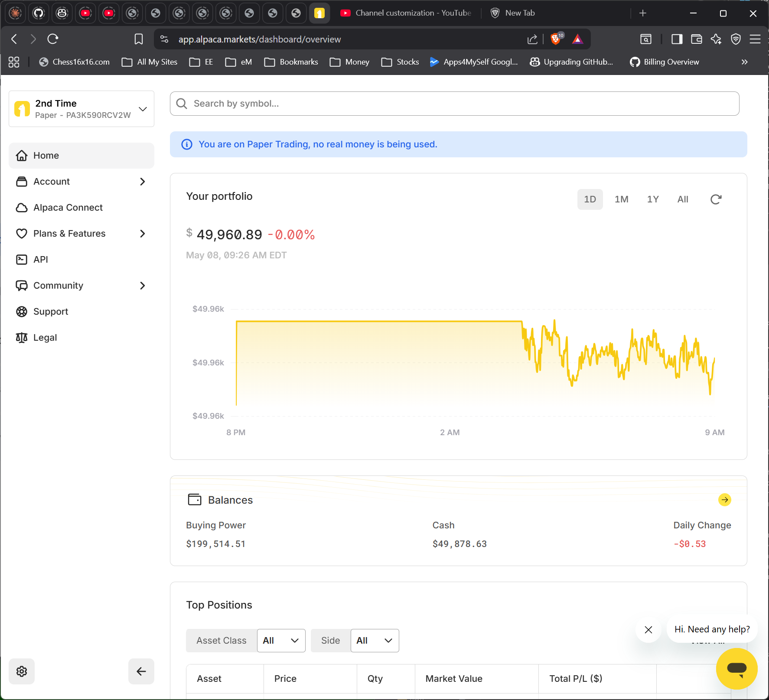
Task: Click the info icon in paper trading banner
Action: pyautogui.click(x=187, y=144)
